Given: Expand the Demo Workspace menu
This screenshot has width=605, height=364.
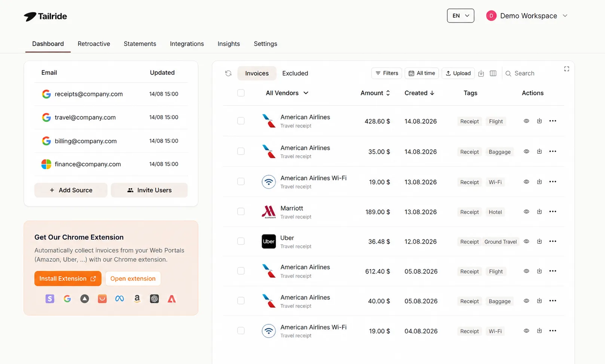Looking at the screenshot, I should click(527, 16).
